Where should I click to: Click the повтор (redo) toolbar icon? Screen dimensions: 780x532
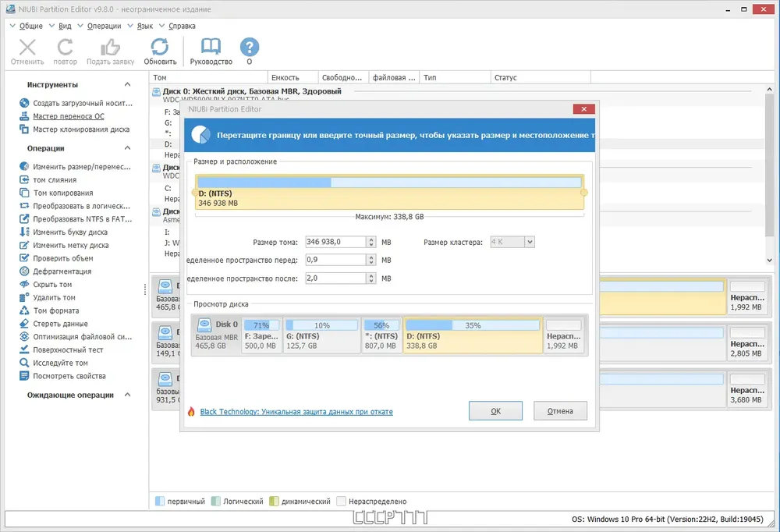point(66,48)
